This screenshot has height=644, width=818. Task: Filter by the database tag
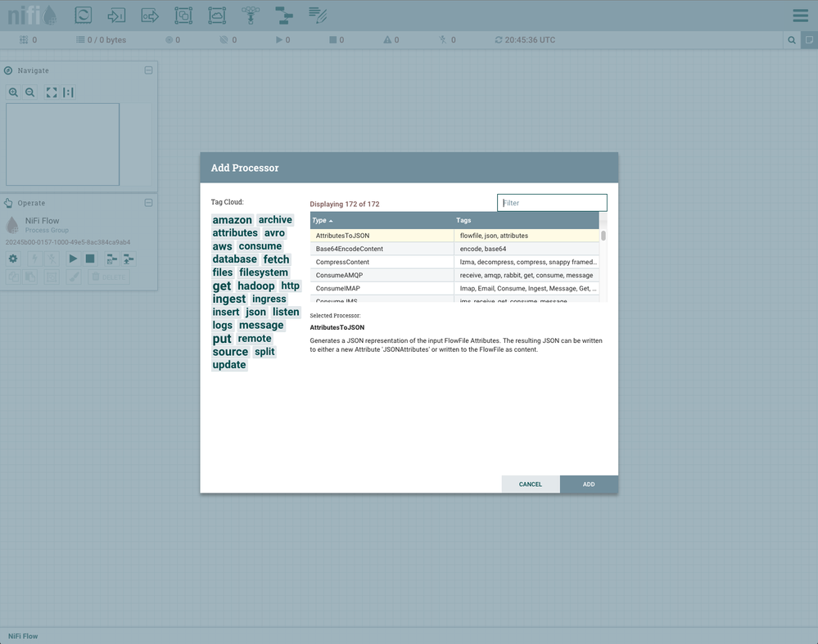(x=235, y=259)
